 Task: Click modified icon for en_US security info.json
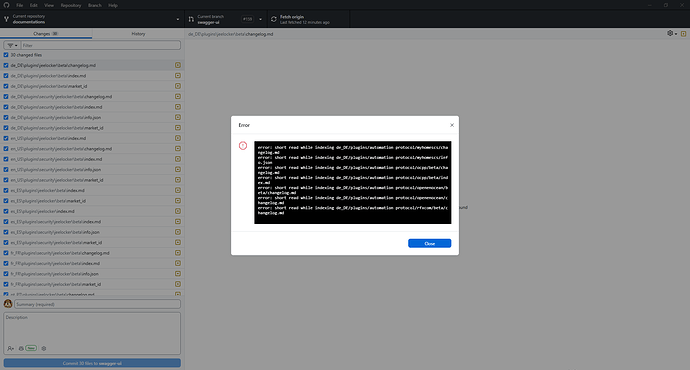click(x=178, y=169)
